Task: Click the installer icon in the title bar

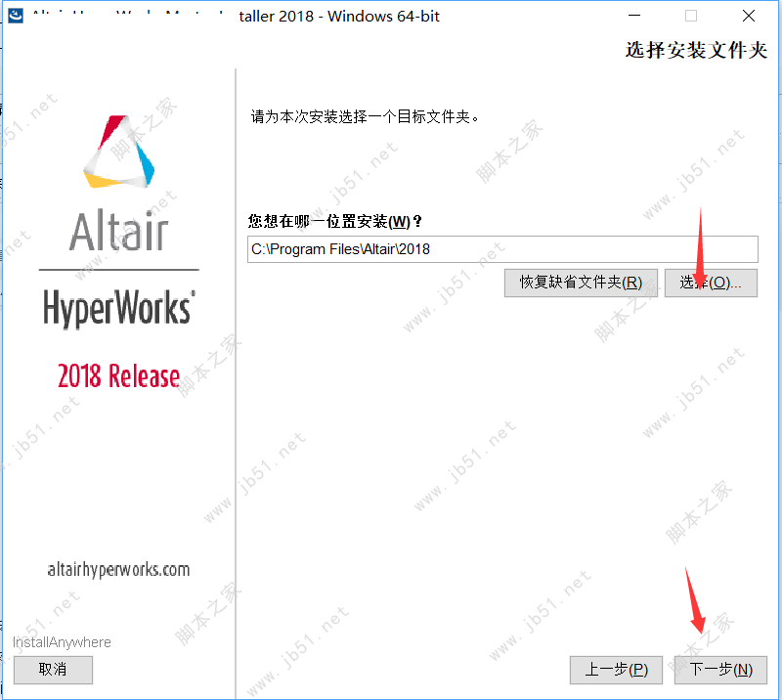Action: coord(16,15)
